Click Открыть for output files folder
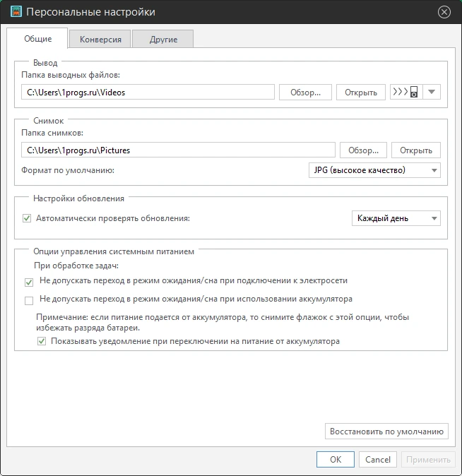 click(x=361, y=93)
